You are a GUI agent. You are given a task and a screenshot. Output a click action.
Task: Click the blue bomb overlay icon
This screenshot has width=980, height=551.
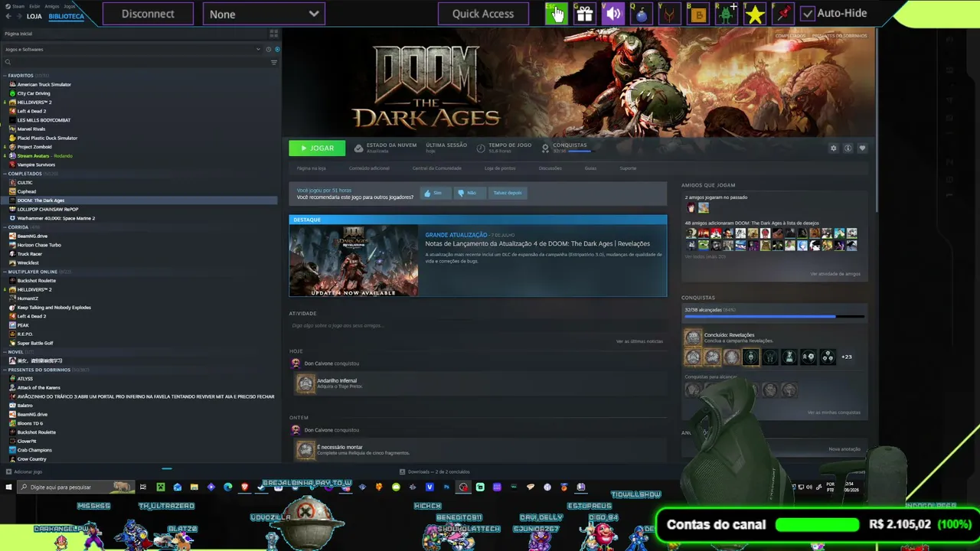click(x=642, y=13)
